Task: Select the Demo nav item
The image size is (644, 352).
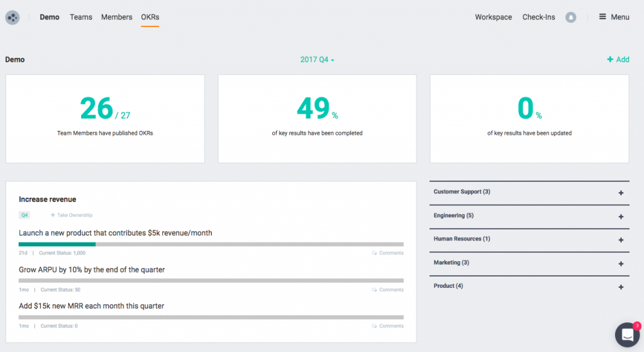Action: pyautogui.click(x=49, y=17)
